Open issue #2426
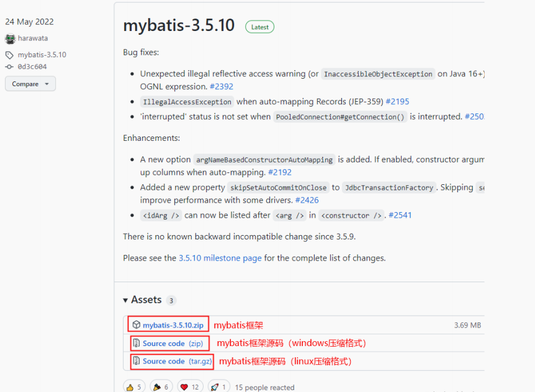The width and height of the screenshot is (535, 392). (x=307, y=200)
